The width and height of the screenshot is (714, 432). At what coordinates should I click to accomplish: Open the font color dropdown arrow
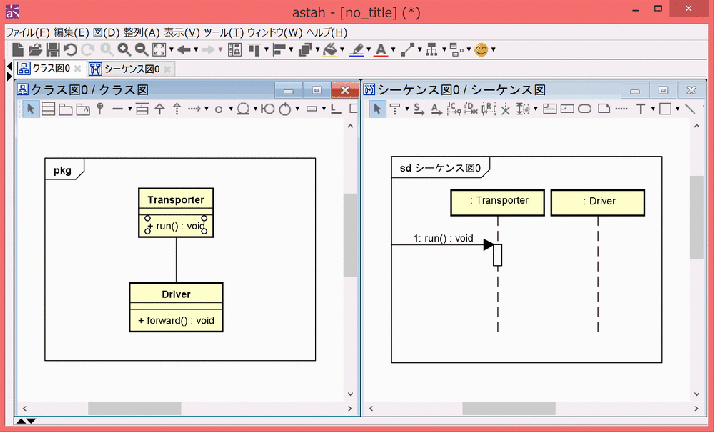pyautogui.click(x=393, y=49)
